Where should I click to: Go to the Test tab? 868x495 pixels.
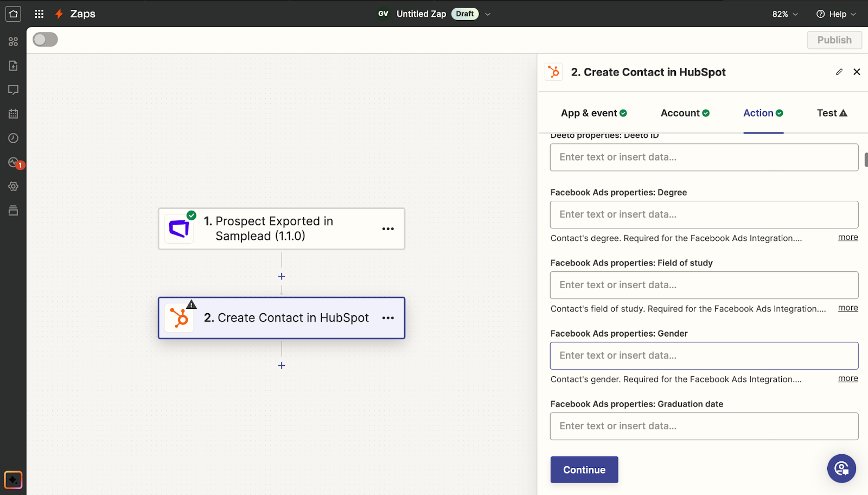coord(832,113)
